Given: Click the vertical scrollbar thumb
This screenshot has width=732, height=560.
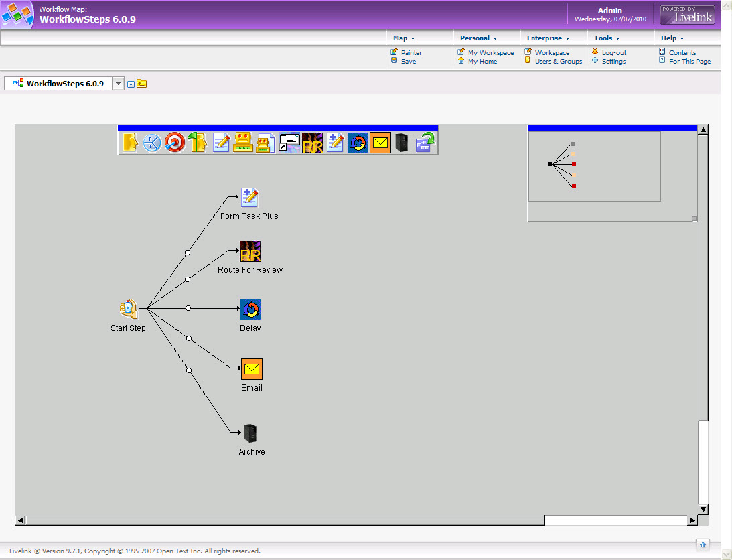Looking at the screenshot, I should 703,278.
